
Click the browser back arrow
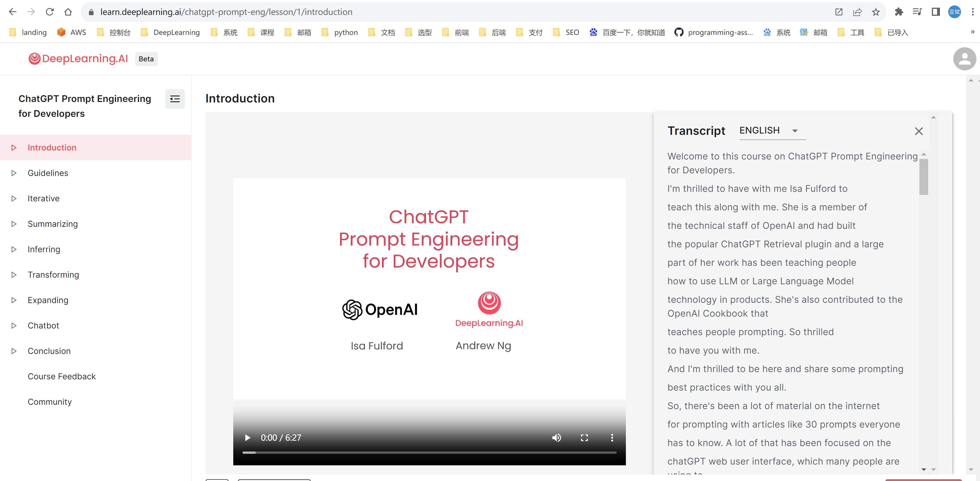tap(13, 12)
